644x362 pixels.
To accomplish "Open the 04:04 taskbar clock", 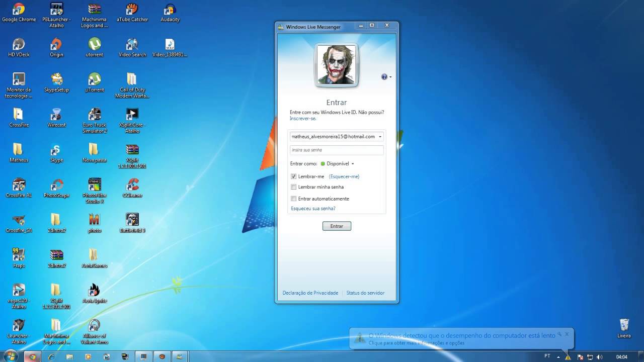I will [622, 356].
